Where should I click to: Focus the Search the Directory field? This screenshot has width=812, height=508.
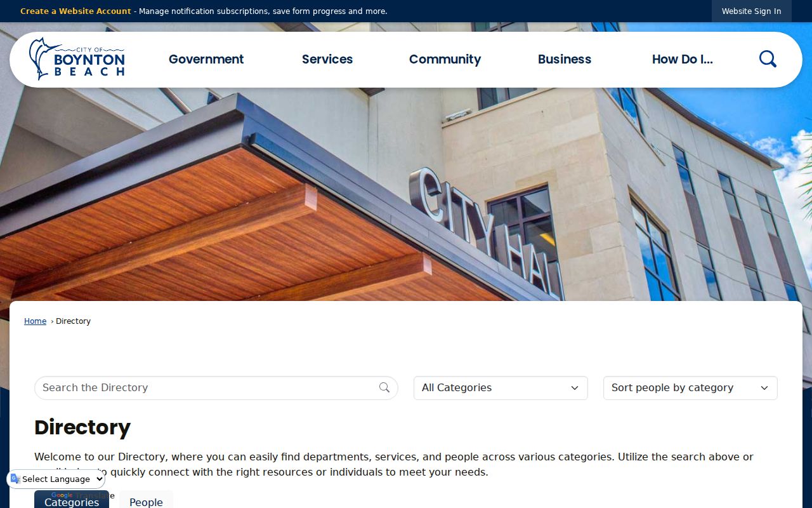pos(216,388)
